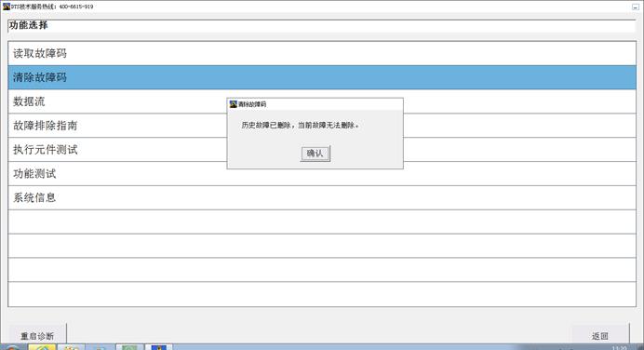Click the 清除故障码 dialog title icon
This screenshot has height=350, width=644.
(234, 104)
